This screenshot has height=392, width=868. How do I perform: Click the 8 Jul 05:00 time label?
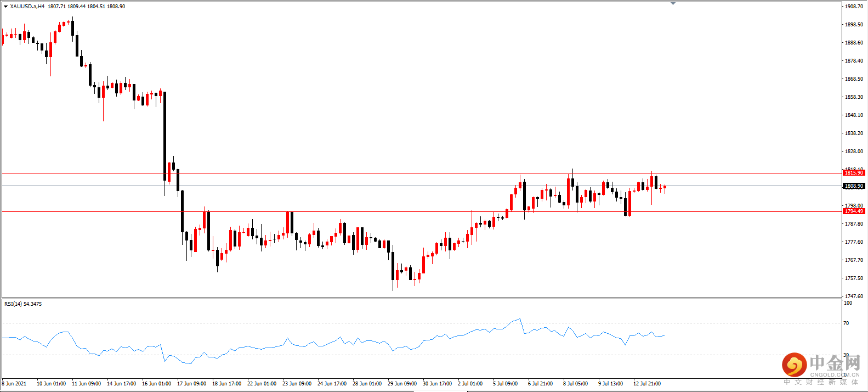575,384
